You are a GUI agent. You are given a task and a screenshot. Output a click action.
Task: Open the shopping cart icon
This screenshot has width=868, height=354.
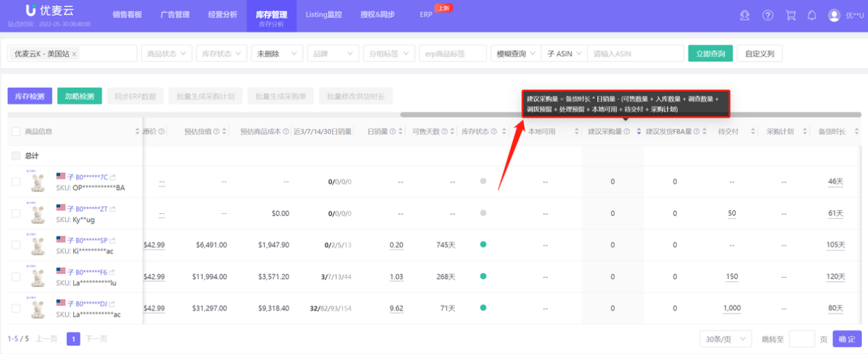(x=791, y=15)
